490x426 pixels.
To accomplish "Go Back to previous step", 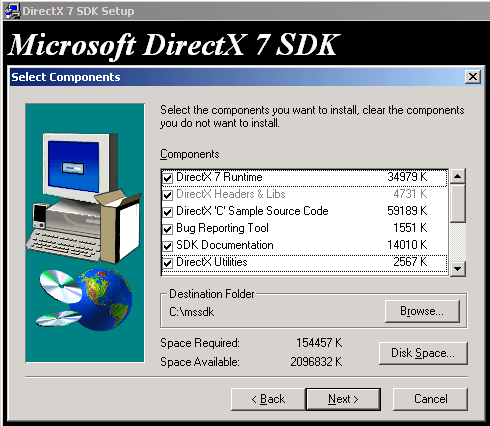I will point(268,399).
